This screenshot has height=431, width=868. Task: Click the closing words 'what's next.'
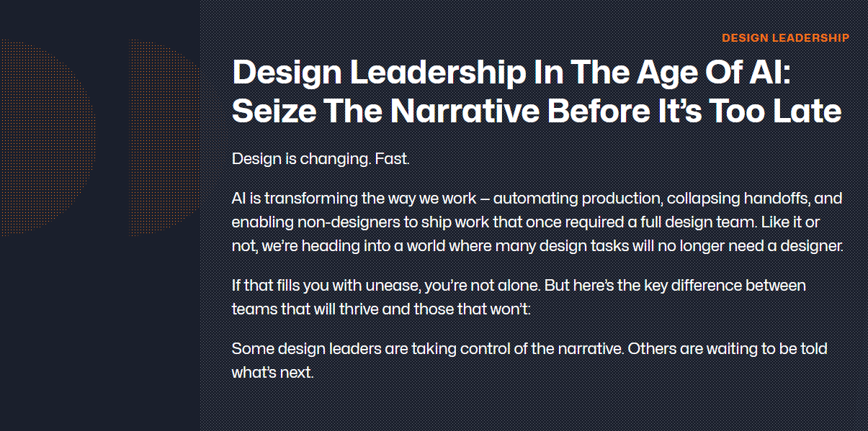click(x=272, y=373)
